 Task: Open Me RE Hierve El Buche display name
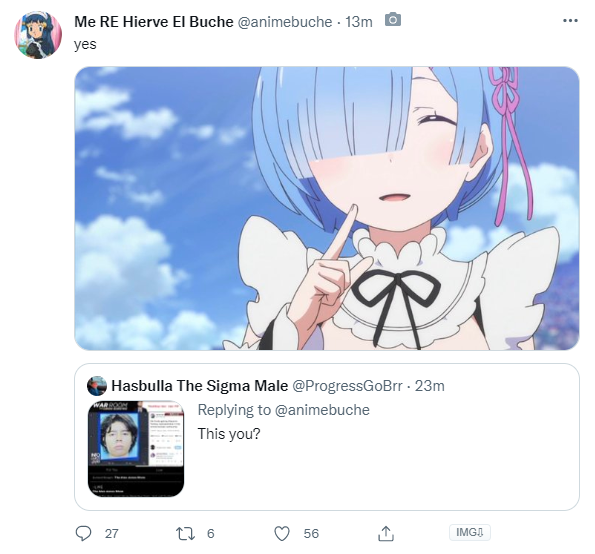coord(154,22)
